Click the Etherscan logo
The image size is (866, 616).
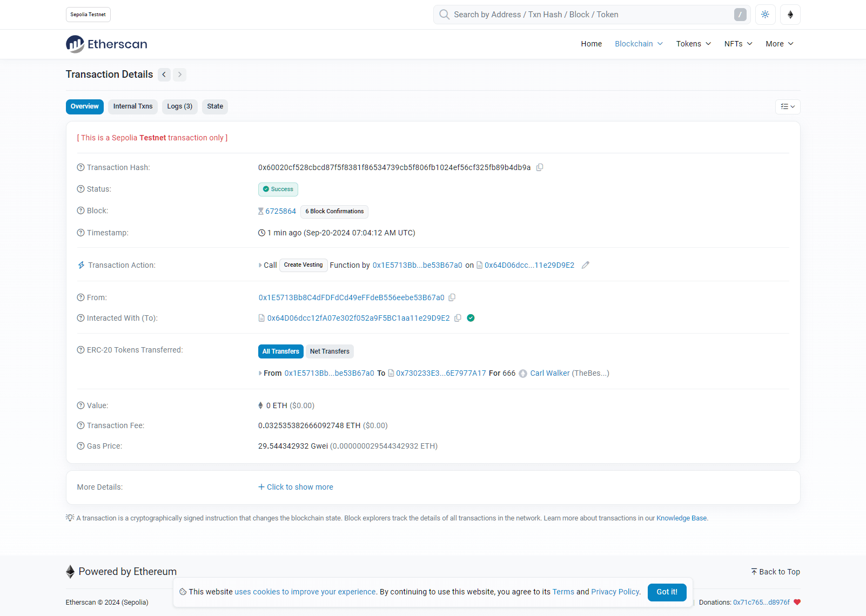(106, 44)
